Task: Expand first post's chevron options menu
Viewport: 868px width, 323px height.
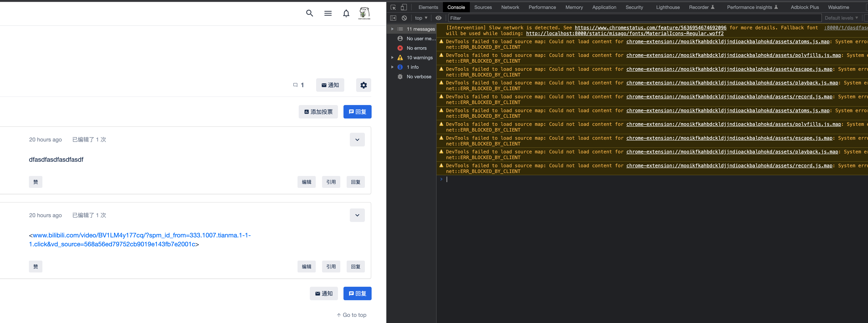Action: click(357, 140)
